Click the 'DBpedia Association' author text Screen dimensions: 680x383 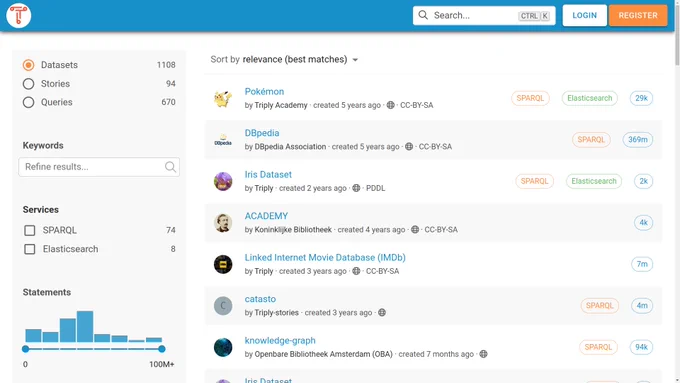290,147
